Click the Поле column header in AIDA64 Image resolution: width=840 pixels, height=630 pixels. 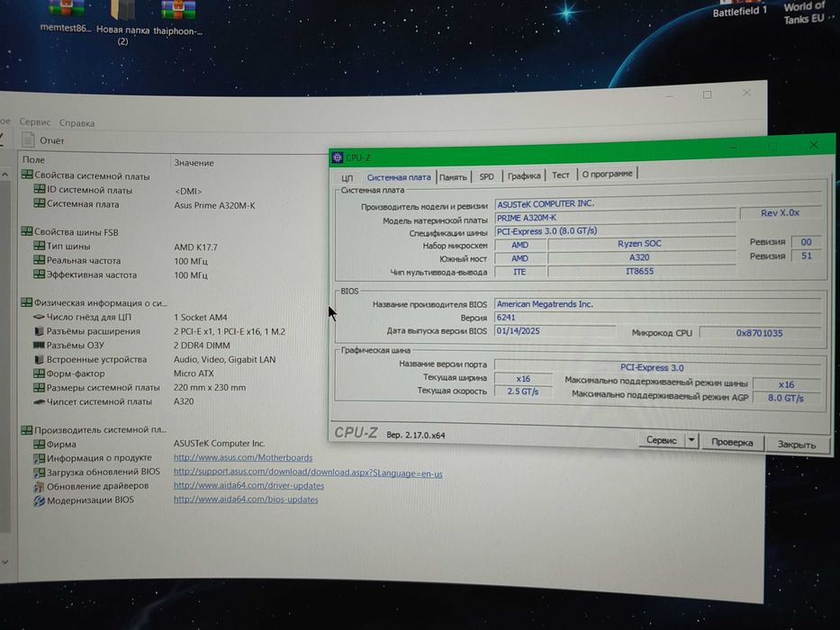tap(33, 159)
